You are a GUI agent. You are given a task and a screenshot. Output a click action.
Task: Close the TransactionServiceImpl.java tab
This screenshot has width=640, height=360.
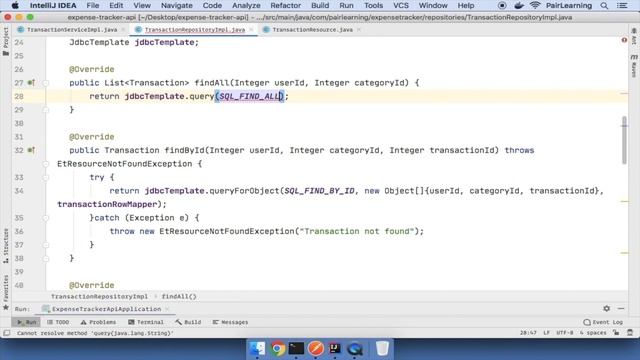[123, 30]
